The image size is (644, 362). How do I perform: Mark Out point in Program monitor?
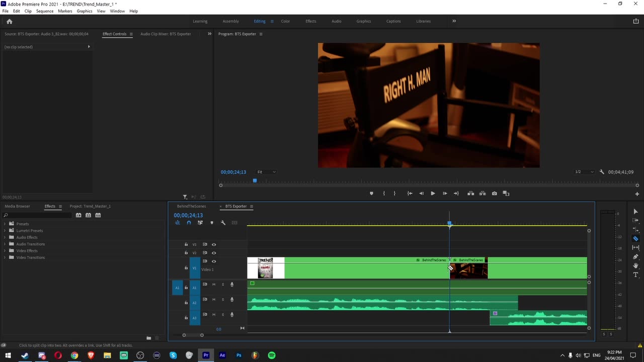point(394,194)
